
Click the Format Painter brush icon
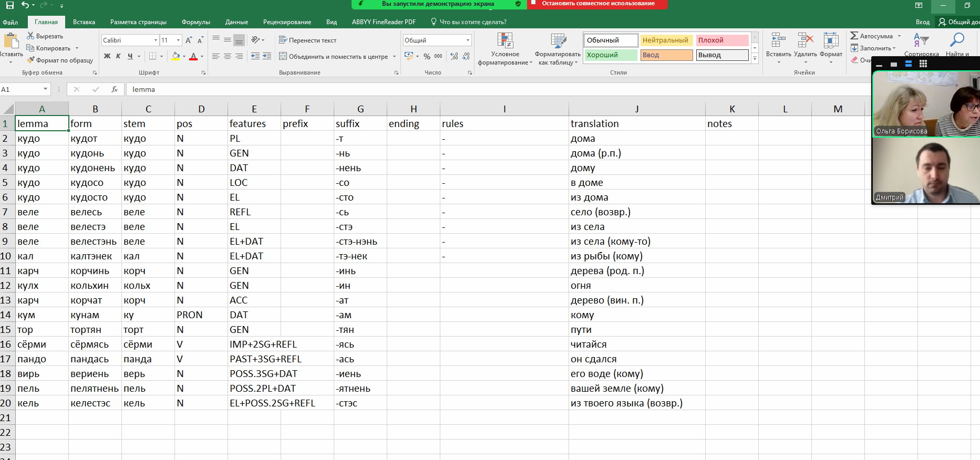30,60
